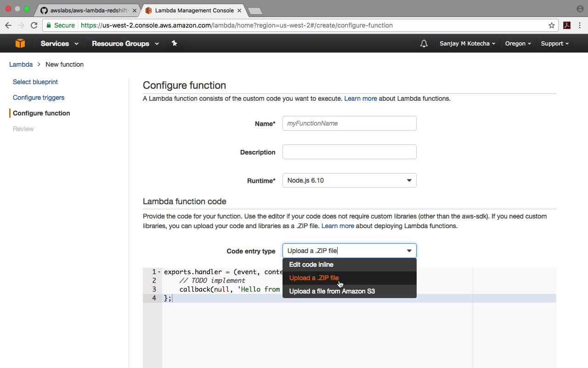Image resolution: width=588 pixels, height=368 pixels.
Task: Click into the Name input field
Action: [x=349, y=123]
